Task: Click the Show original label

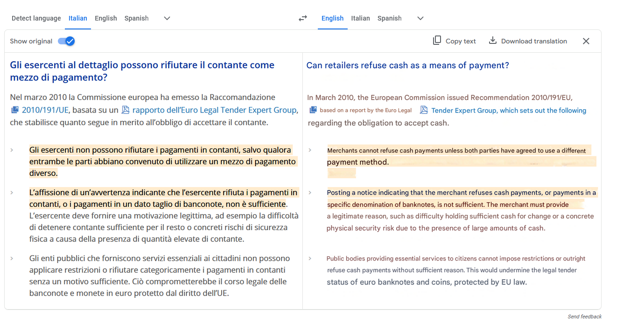Action: pos(31,41)
